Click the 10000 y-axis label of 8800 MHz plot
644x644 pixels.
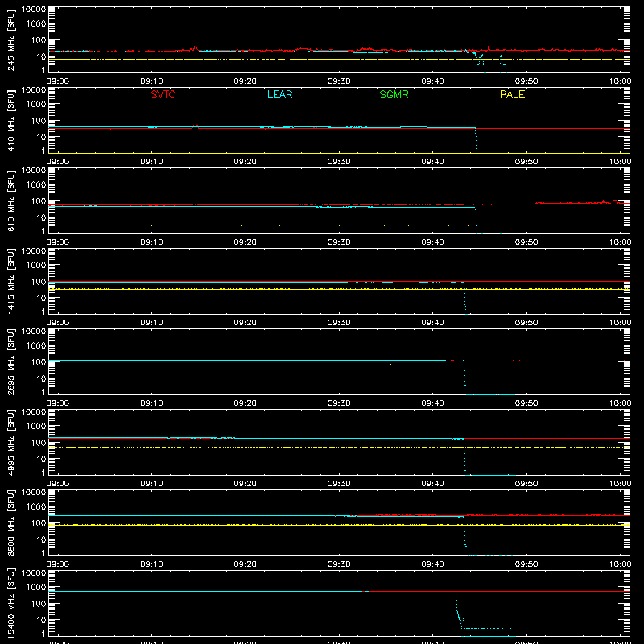pos(34,493)
